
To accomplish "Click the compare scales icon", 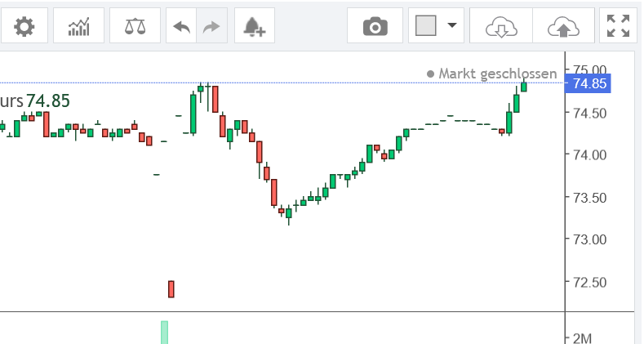I will tap(135, 27).
